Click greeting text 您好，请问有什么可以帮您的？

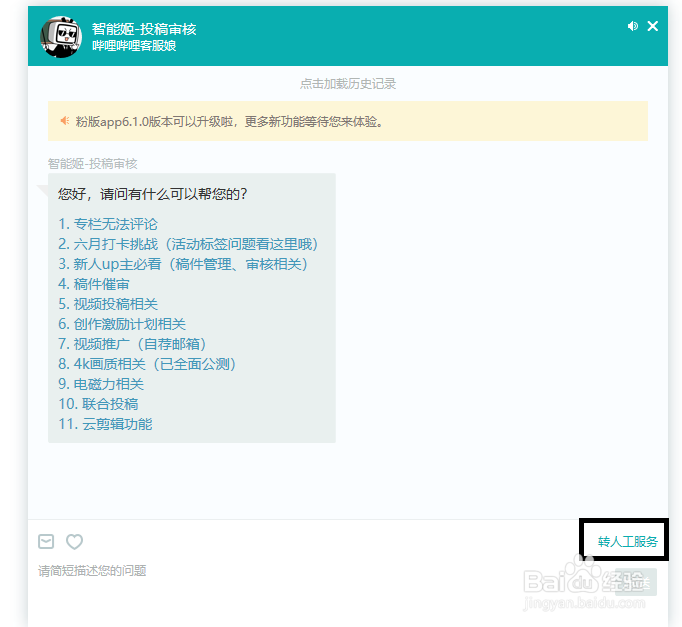pyautogui.click(x=153, y=194)
